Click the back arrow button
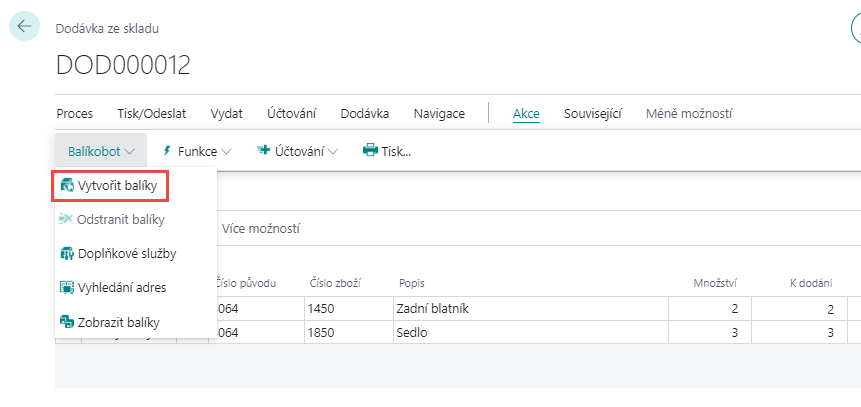The height and width of the screenshot is (407, 861). (x=24, y=26)
